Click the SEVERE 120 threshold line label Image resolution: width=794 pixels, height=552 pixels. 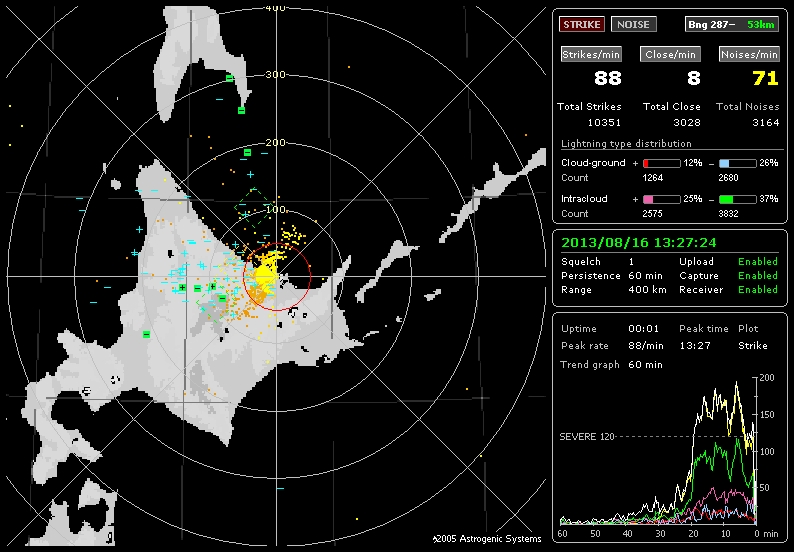coord(588,437)
